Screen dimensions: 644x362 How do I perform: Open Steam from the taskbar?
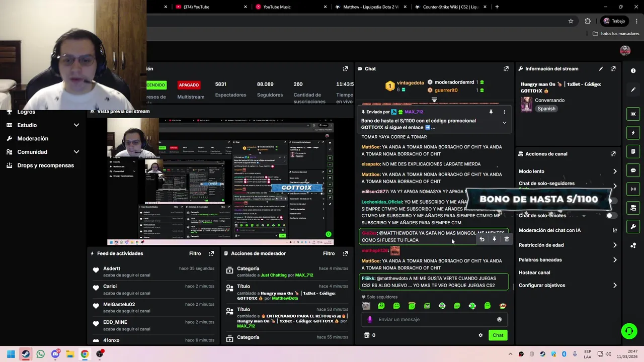pyautogui.click(x=26, y=354)
